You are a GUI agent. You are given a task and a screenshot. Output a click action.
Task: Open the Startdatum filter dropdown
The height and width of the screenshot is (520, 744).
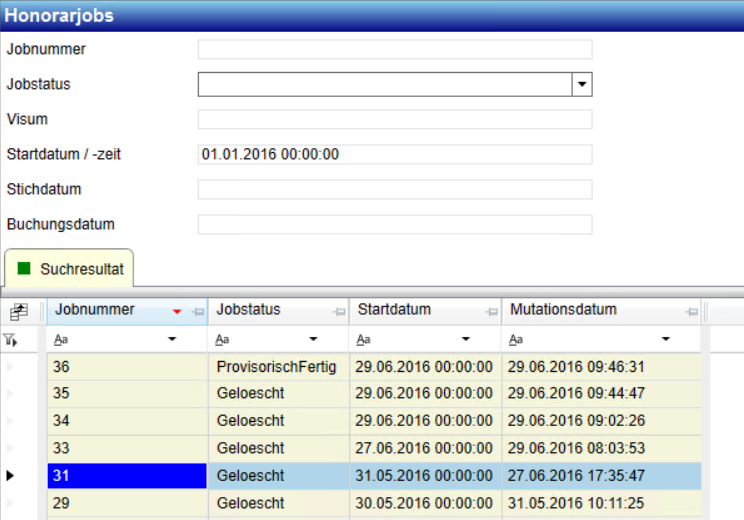(x=466, y=339)
